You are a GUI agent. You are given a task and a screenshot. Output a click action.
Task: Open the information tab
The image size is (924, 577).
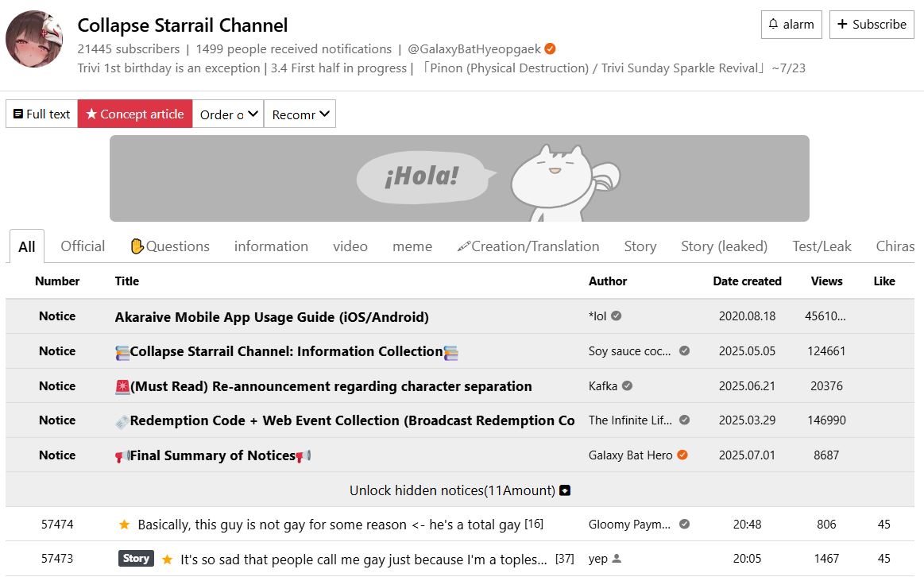[x=271, y=246]
